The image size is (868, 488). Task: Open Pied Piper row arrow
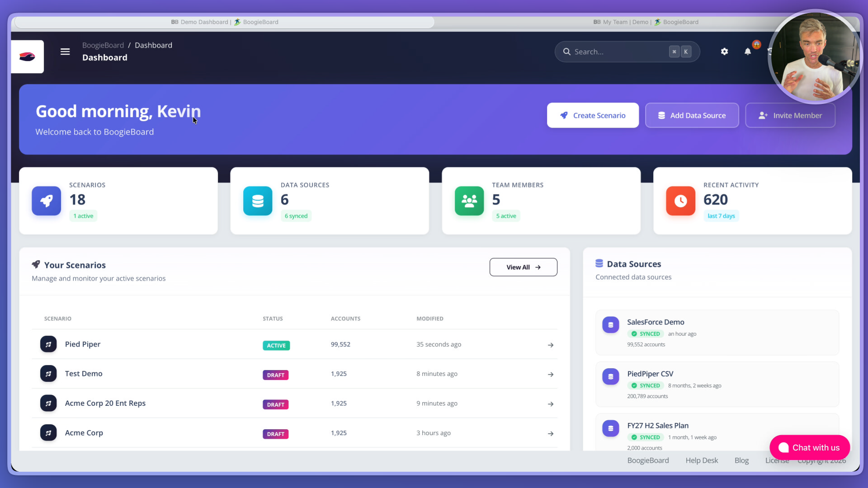click(551, 345)
